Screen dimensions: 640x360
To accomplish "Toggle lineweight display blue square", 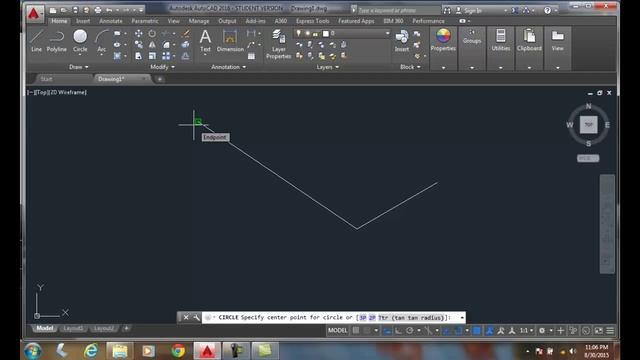I will click(476, 331).
